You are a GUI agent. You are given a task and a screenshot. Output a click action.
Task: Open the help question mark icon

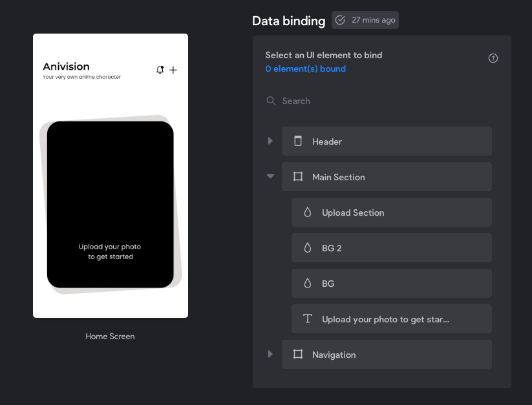(x=493, y=58)
